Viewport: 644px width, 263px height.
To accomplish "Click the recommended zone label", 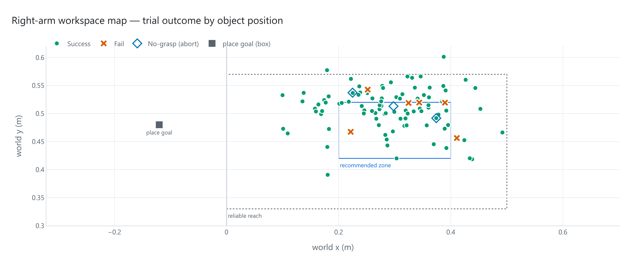I will point(365,165).
